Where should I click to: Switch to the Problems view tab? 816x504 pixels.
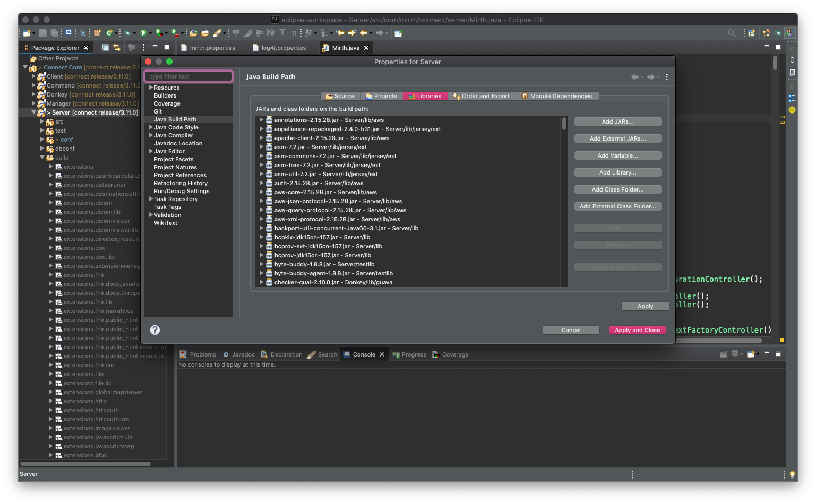197,354
